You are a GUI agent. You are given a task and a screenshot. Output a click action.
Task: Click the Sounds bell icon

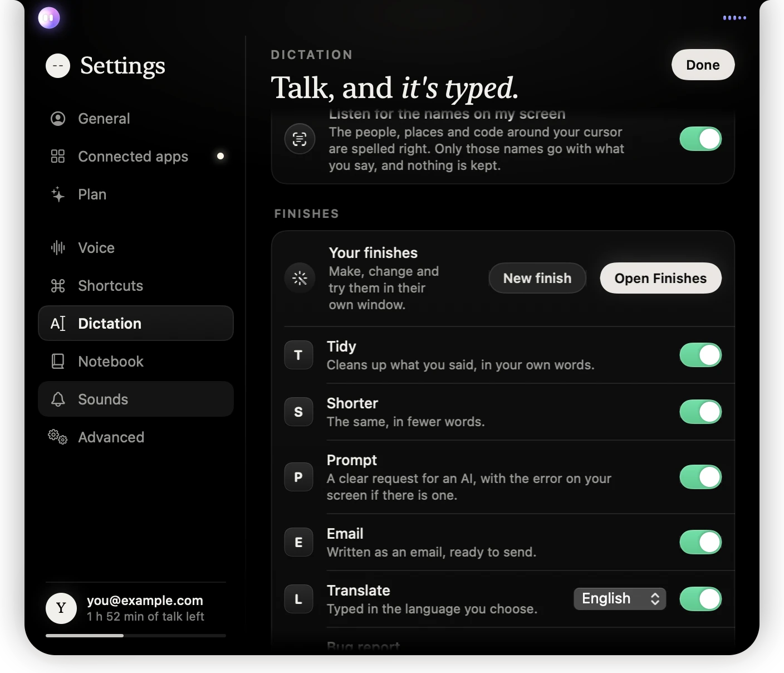pos(58,399)
